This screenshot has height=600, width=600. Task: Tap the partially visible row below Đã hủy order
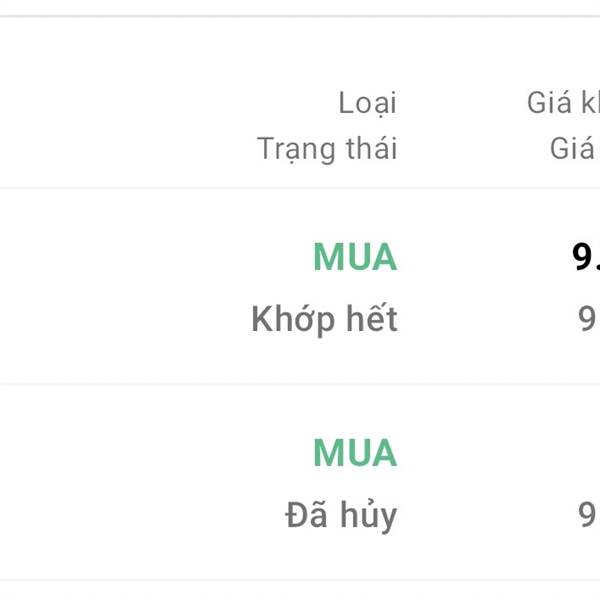coord(300,591)
